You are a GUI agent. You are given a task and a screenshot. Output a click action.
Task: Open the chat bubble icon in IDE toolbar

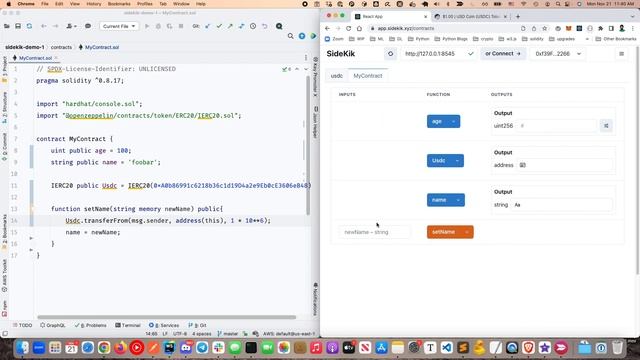[x=88, y=26]
